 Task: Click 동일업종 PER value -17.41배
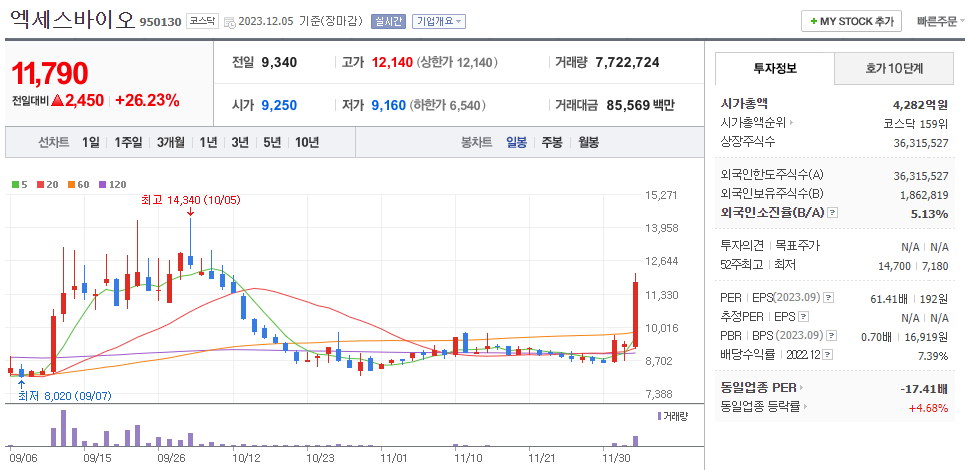coord(924,389)
